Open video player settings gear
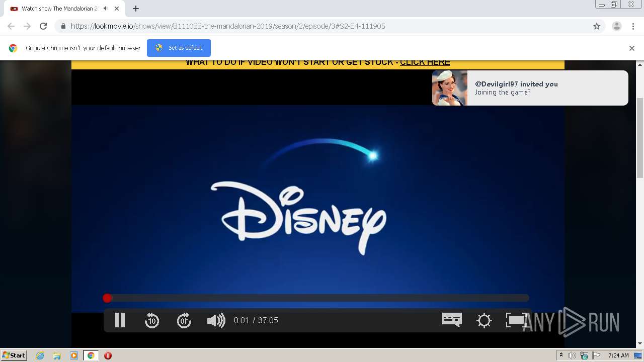 484,320
